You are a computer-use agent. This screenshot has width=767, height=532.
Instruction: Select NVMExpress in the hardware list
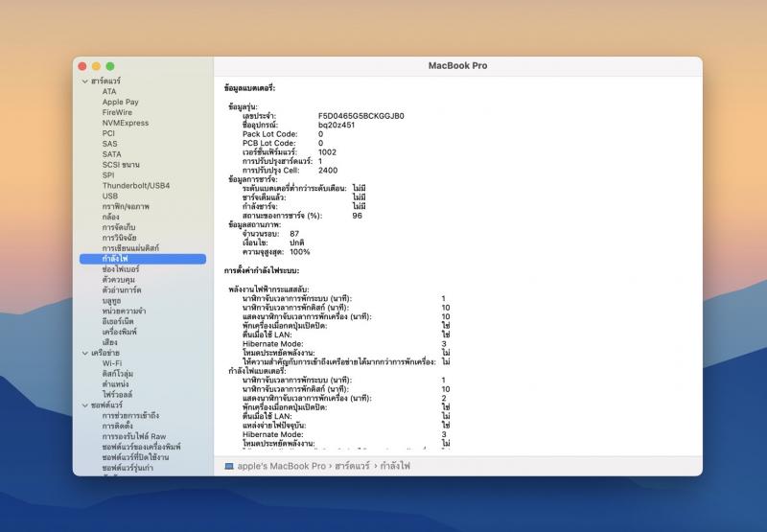click(x=126, y=123)
